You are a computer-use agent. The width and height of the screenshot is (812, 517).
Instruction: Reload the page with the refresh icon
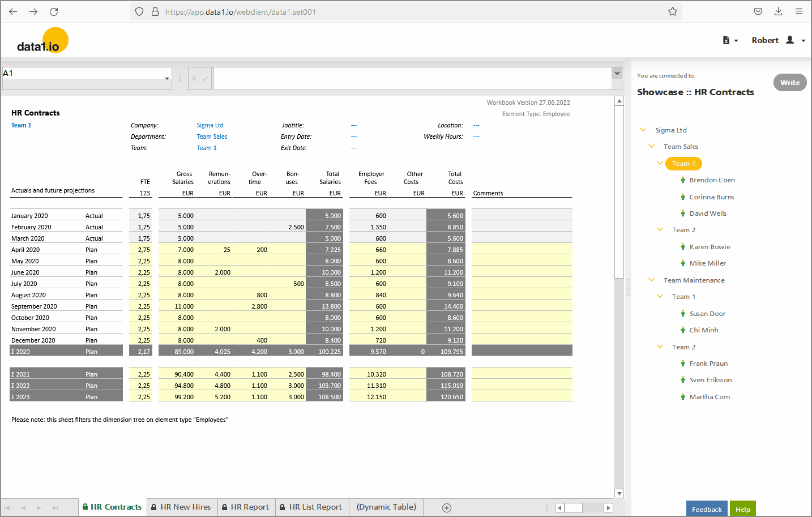[54, 11]
